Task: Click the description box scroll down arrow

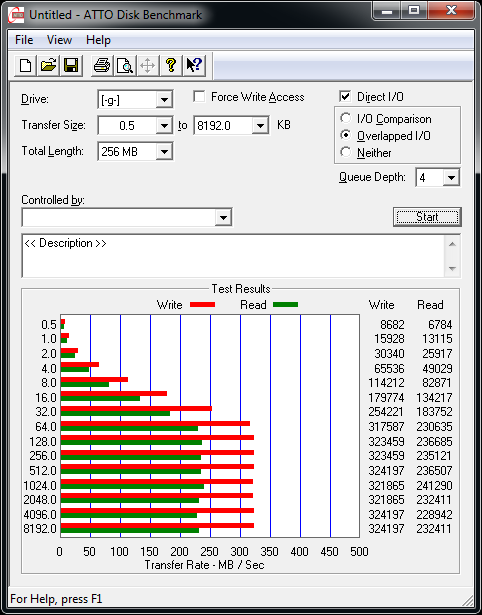Action: (452, 269)
